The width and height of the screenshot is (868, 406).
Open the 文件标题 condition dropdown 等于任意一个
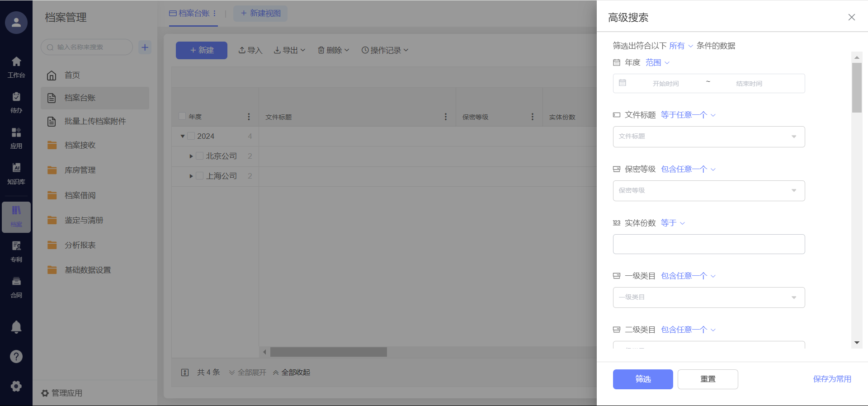pyautogui.click(x=688, y=115)
